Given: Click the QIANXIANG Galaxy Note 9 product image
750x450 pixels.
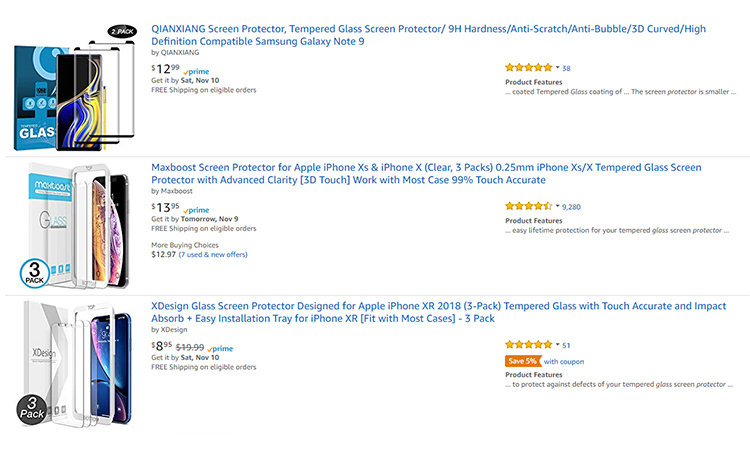Looking at the screenshot, I should tap(75, 87).
